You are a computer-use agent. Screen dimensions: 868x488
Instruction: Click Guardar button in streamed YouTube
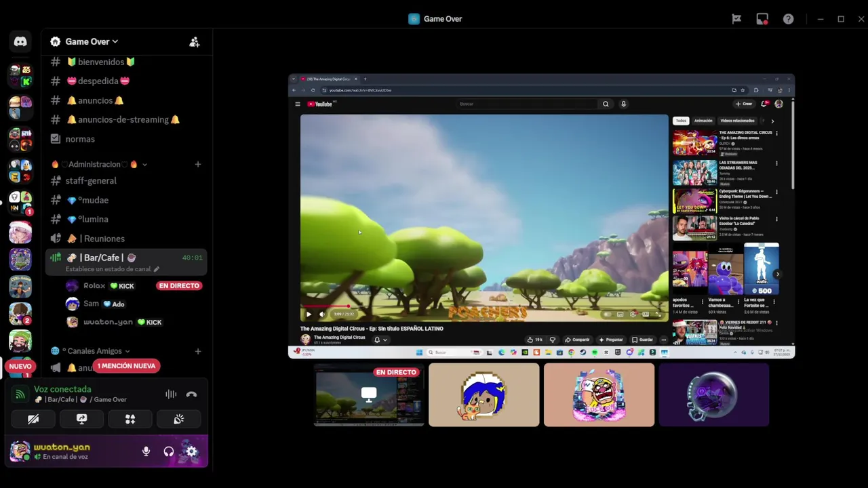tap(642, 340)
